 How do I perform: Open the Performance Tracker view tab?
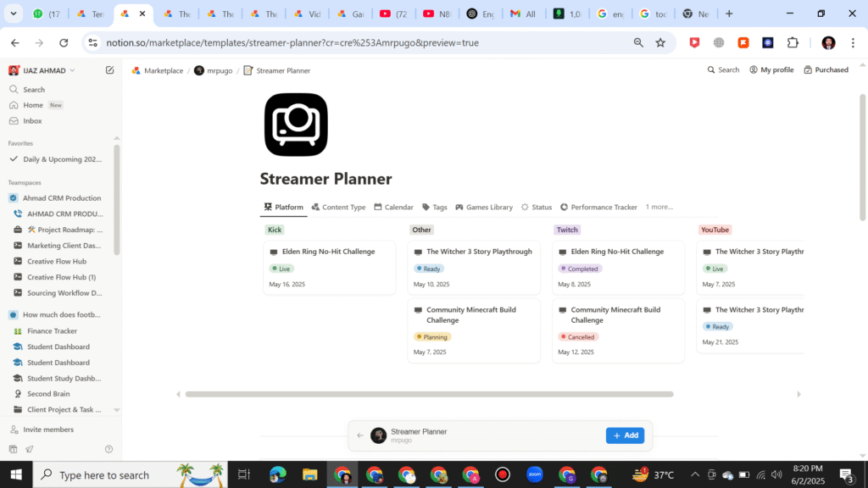[x=598, y=207]
